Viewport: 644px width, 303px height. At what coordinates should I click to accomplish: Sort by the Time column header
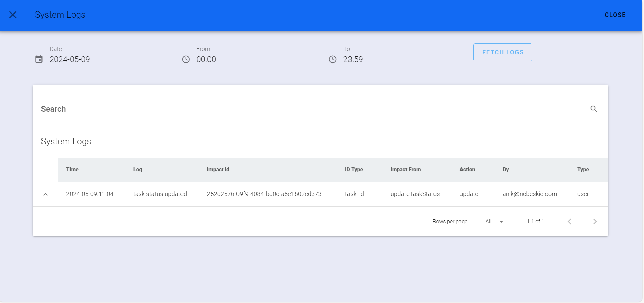click(72, 170)
